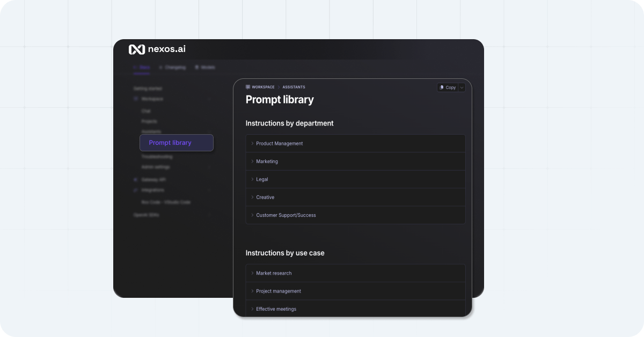
Task: Click the copy icon inside the Copy button
Action: 442,87
